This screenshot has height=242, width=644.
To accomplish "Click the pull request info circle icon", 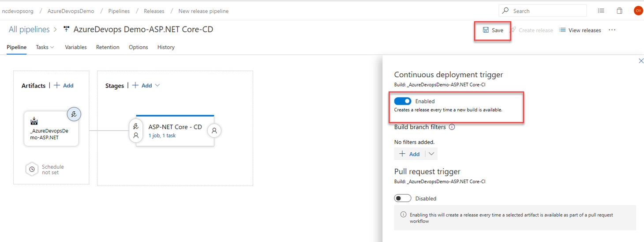I will [403, 215].
